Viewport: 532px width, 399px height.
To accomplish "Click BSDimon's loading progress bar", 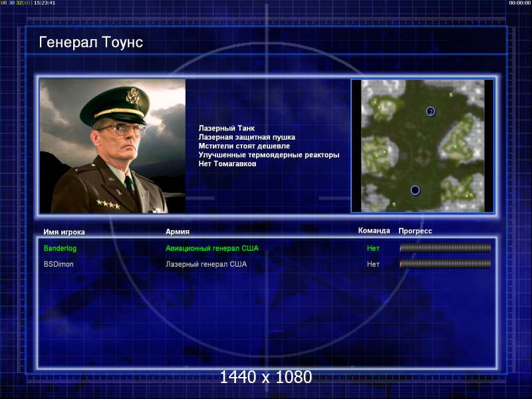I will (445, 263).
